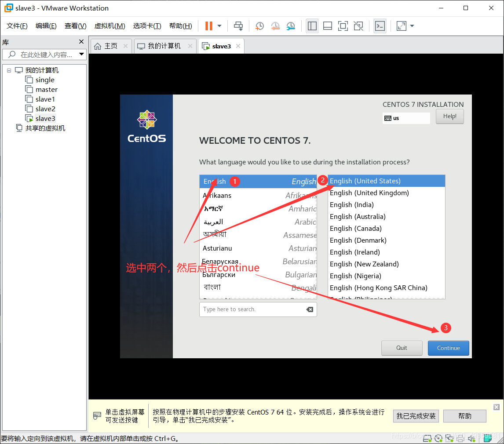
Task: Toggle the library sidebar view icon
Action: click(x=312, y=25)
